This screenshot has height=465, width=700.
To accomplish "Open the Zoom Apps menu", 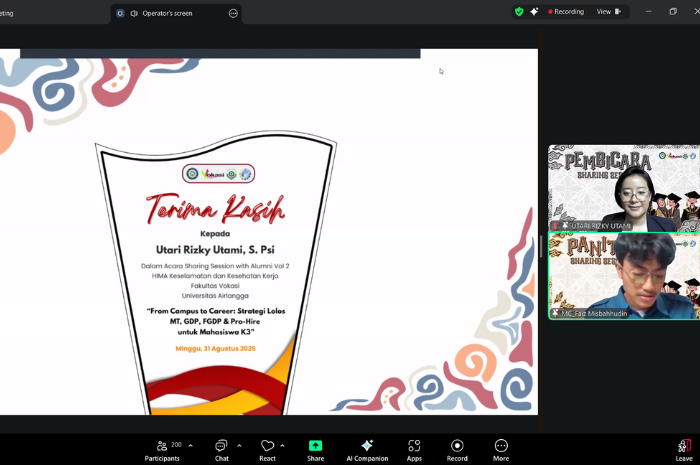I will pos(414,450).
